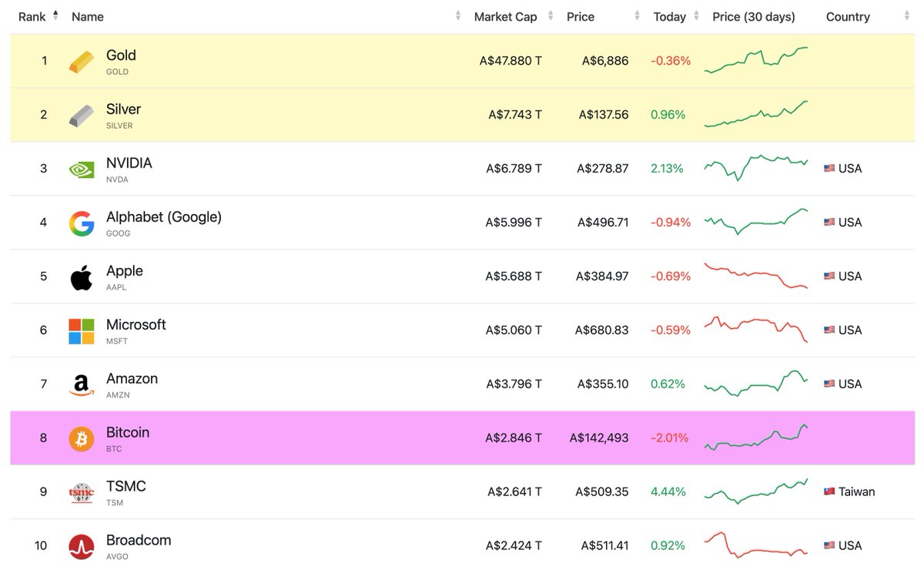Screen dimensions: 924x570
Task: Select the Broadcom circular logo
Action: click(81, 545)
